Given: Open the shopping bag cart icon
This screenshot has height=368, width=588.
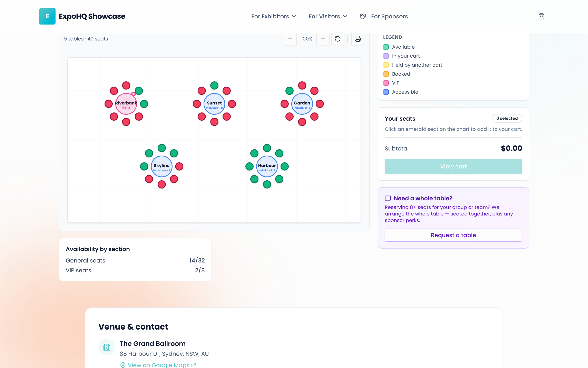Looking at the screenshot, I should [x=541, y=16].
